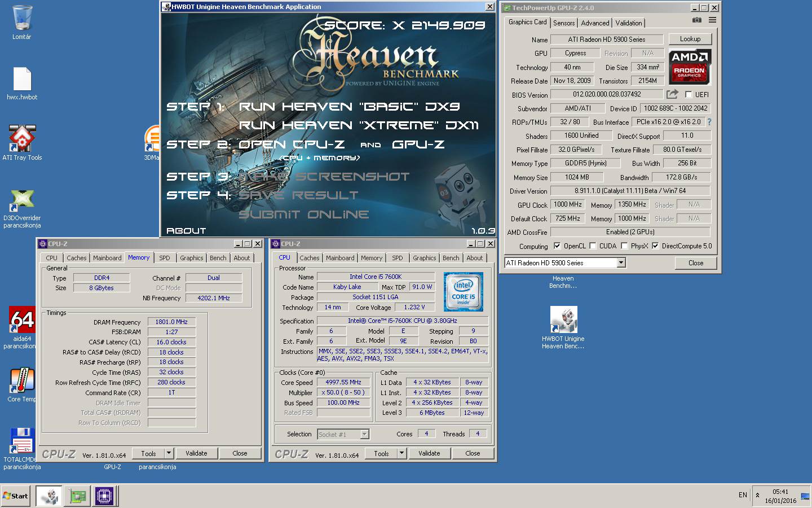Click About in Heaven app
Image resolution: width=812 pixels, height=508 pixels.
[187, 231]
